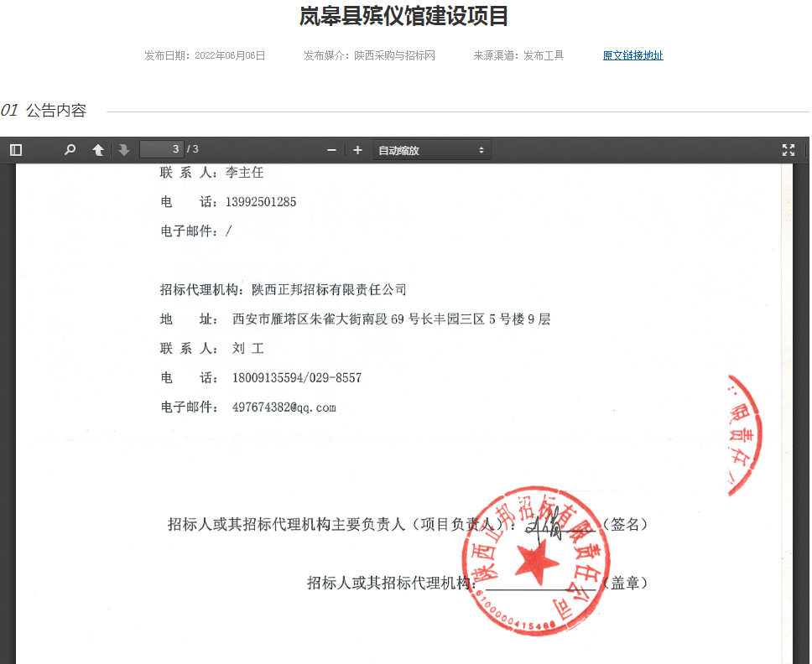The height and width of the screenshot is (664, 812).
Task: Click the 来源渠道: 发布工具 text
Action: (518, 55)
